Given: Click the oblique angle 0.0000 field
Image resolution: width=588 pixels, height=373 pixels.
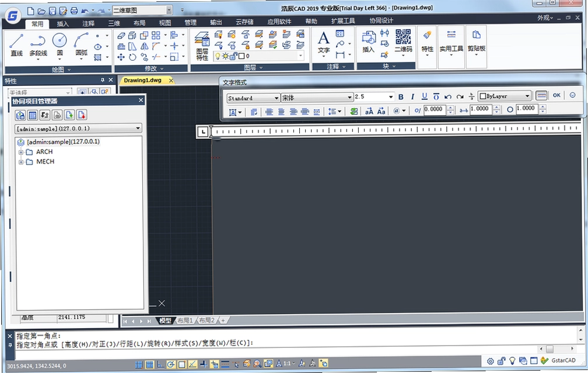Looking at the screenshot, I should pyautogui.click(x=434, y=109).
